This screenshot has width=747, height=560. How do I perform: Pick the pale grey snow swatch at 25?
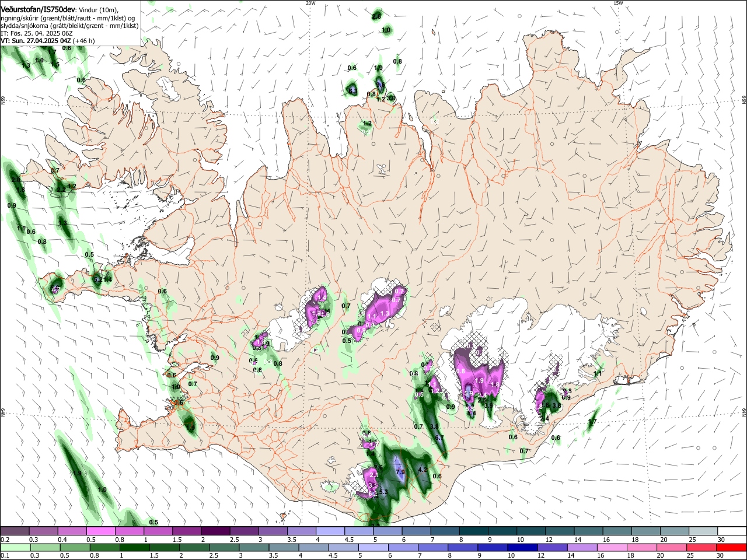tap(703, 531)
